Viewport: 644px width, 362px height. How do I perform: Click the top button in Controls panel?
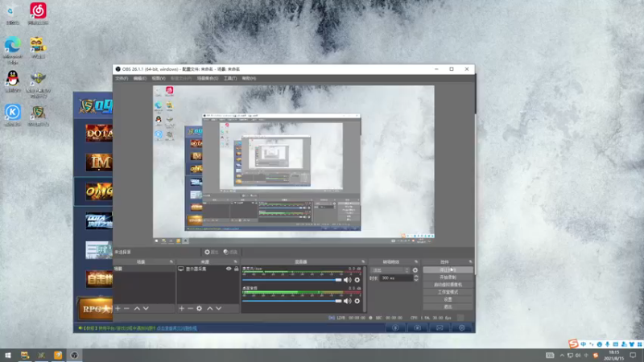[448, 270]
